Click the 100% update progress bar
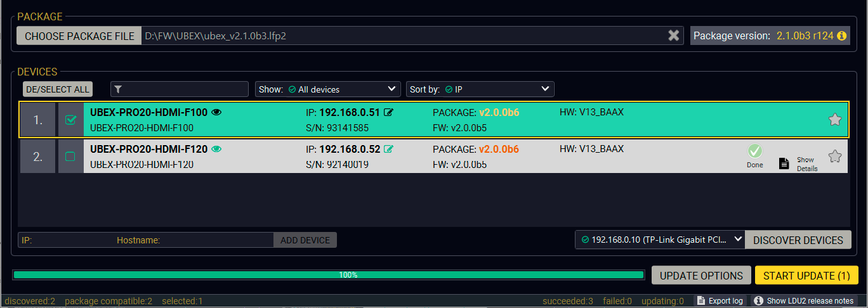This screenshot has width=868, height=308. pos(329,275)
